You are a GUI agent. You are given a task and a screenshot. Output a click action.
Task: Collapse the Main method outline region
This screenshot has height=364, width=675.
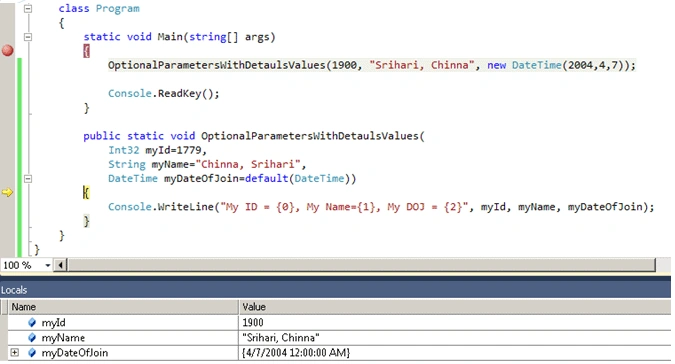(28, 37)
